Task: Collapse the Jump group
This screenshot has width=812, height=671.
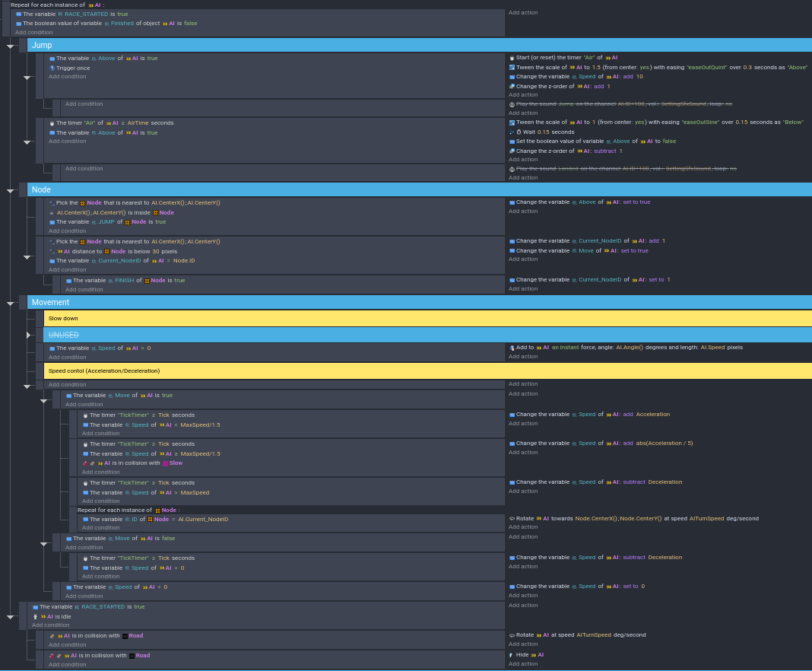Action: pos(11,46)
